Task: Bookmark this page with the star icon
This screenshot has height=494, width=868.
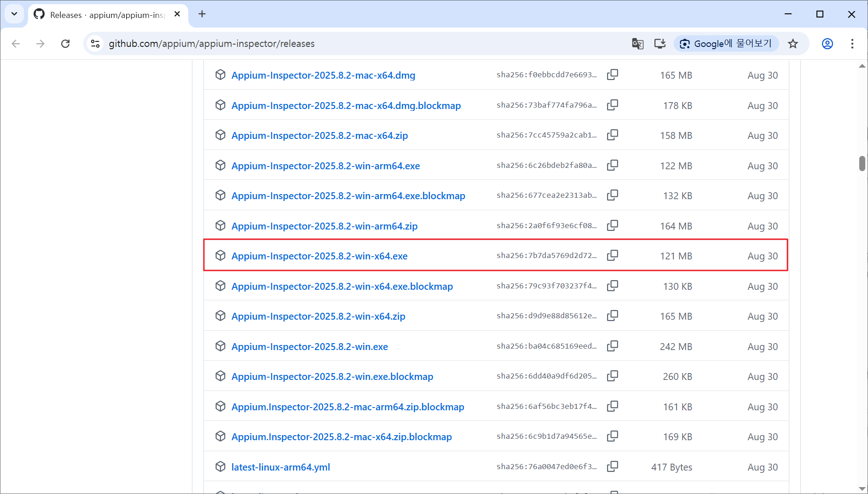Action: [x=793, y=44]
